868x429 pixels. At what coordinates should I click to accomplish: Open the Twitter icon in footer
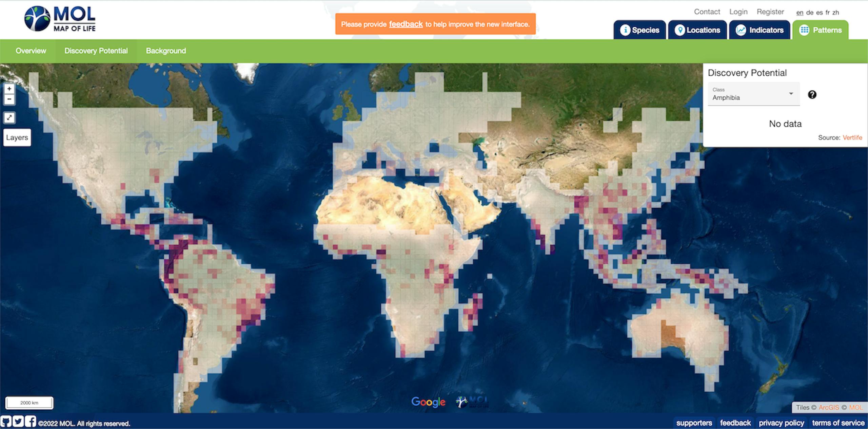[18, 422]
